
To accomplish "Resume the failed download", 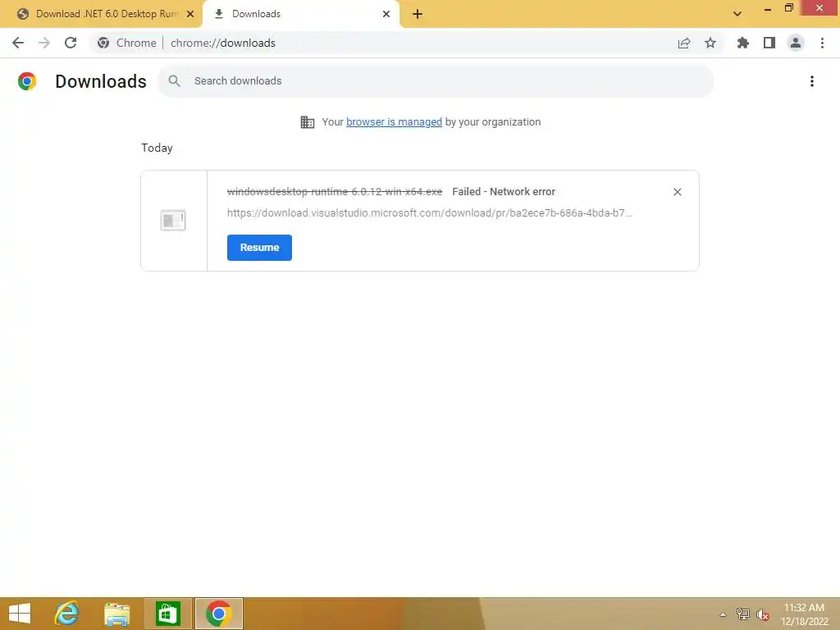I will pyautogui.click(x=259, y=248).
